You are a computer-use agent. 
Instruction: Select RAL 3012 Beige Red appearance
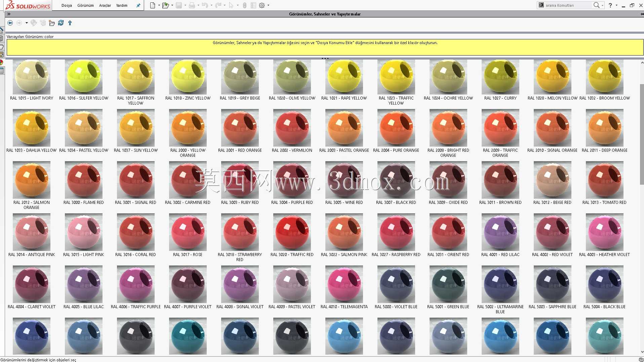(x=553, y=180)
